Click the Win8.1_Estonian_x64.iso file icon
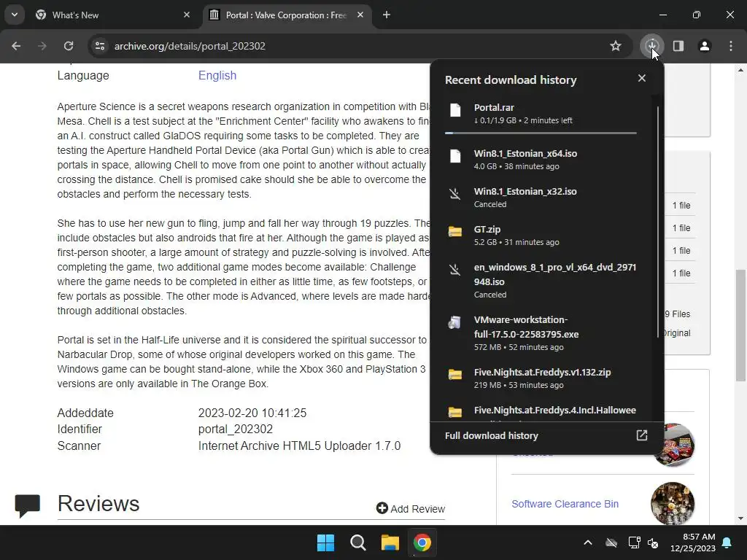 tap(455, 156)
